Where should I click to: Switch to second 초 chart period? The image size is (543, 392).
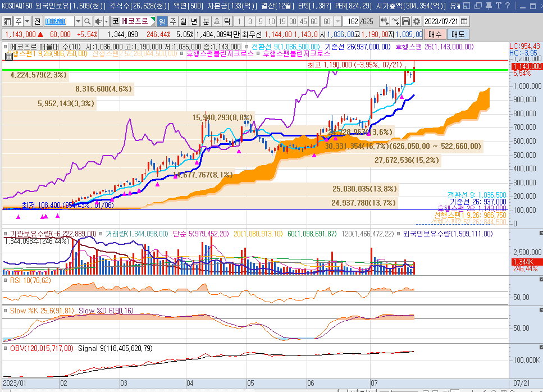click(216, 21)
